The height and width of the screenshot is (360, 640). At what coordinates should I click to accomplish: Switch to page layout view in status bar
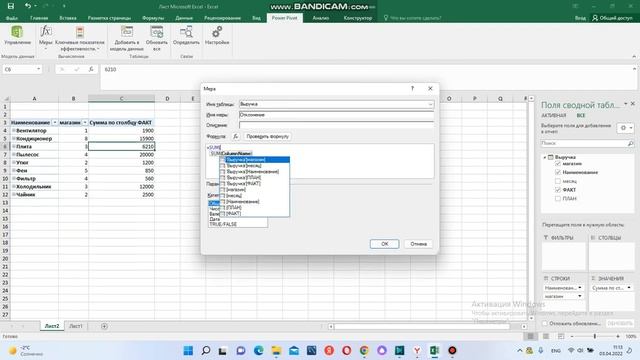[546, 336]
